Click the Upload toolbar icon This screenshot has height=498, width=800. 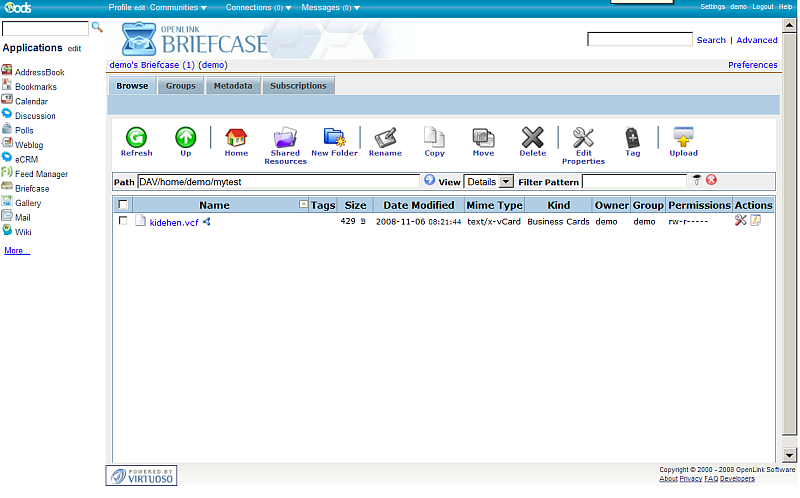click(683, 140)
